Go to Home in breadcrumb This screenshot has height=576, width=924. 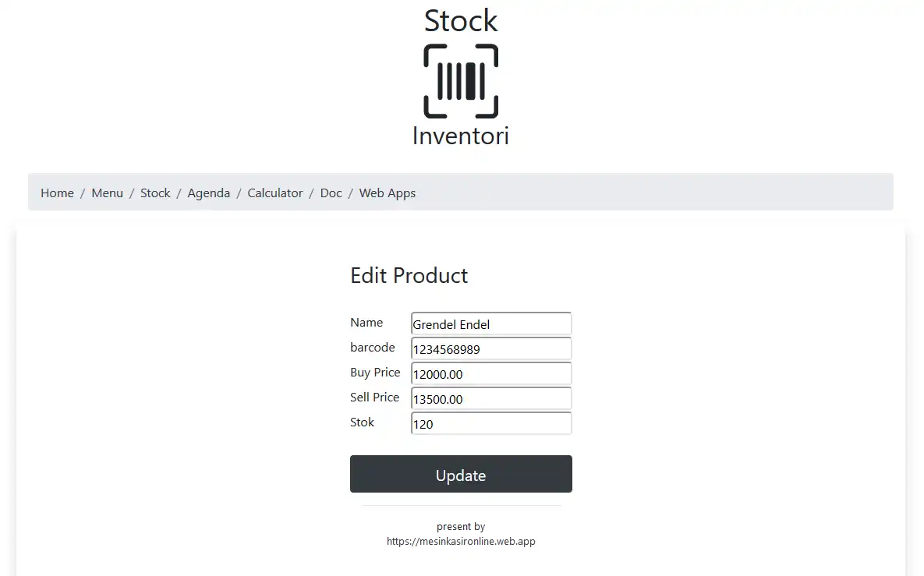[57, 193]
